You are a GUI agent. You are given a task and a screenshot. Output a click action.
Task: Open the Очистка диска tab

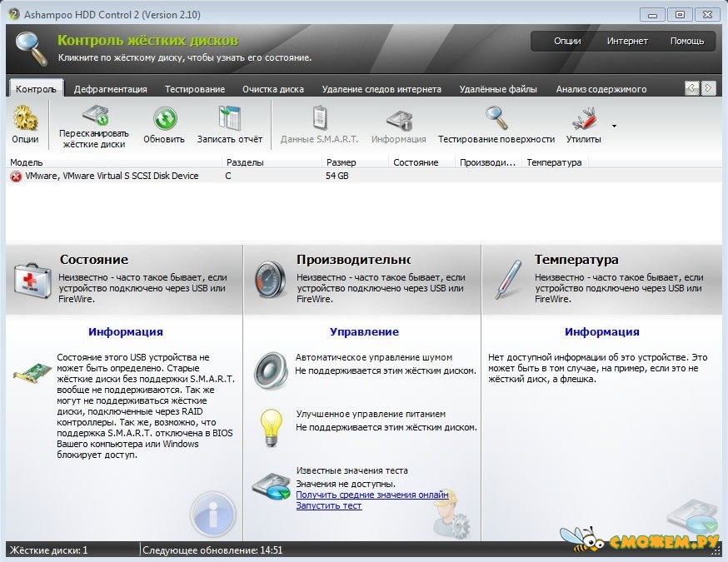tap(273, 89)
